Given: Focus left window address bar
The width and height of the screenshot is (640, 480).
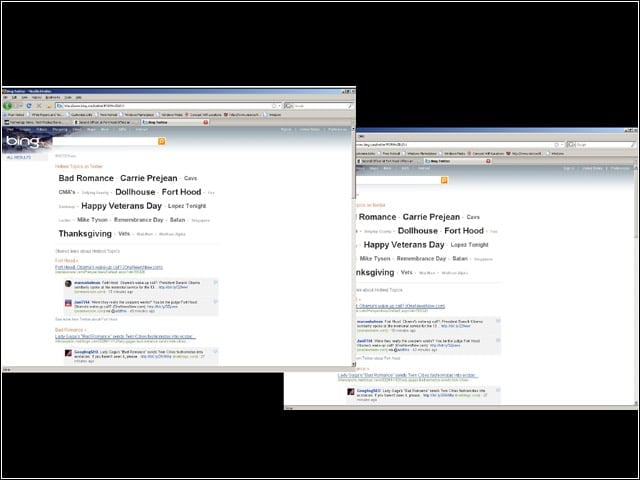Looking at the screenshot, I should (x=168, y=106).
